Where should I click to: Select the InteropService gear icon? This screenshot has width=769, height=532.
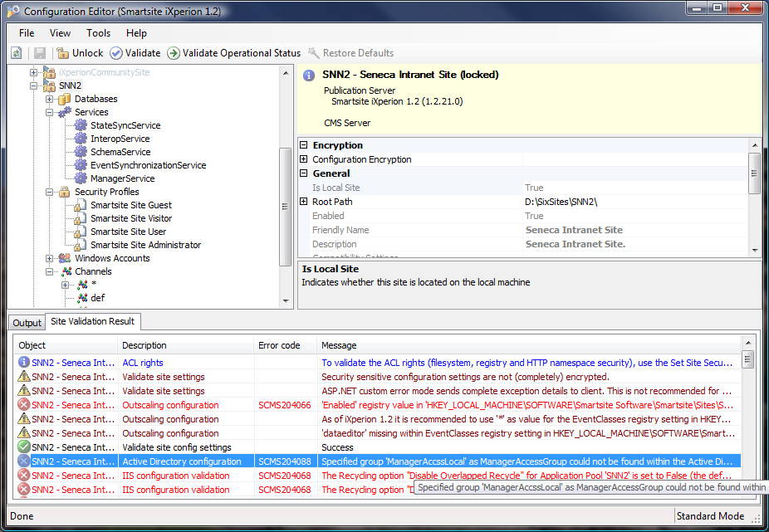(81, 139)
